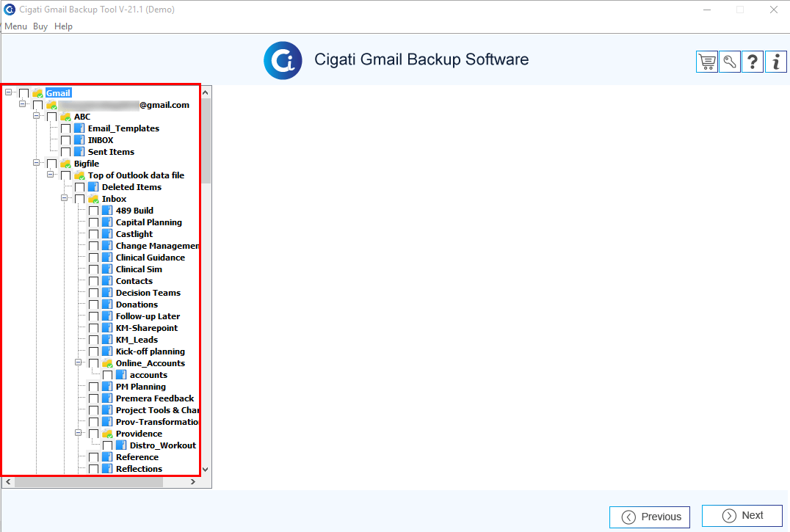Click the tree scroll down arrow

tap(206, 470)
